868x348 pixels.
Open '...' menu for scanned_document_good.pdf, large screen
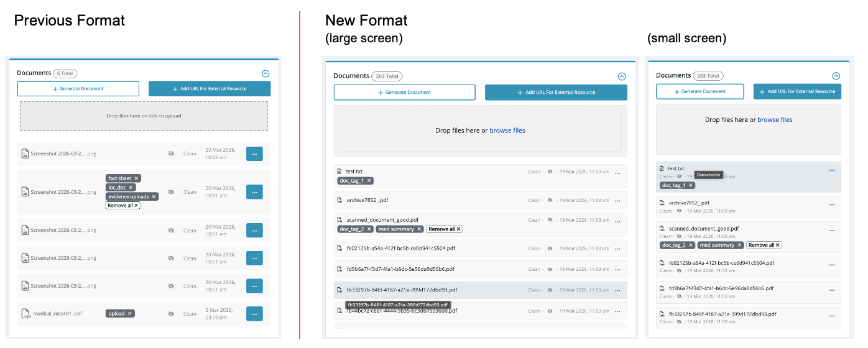[617, 221]
